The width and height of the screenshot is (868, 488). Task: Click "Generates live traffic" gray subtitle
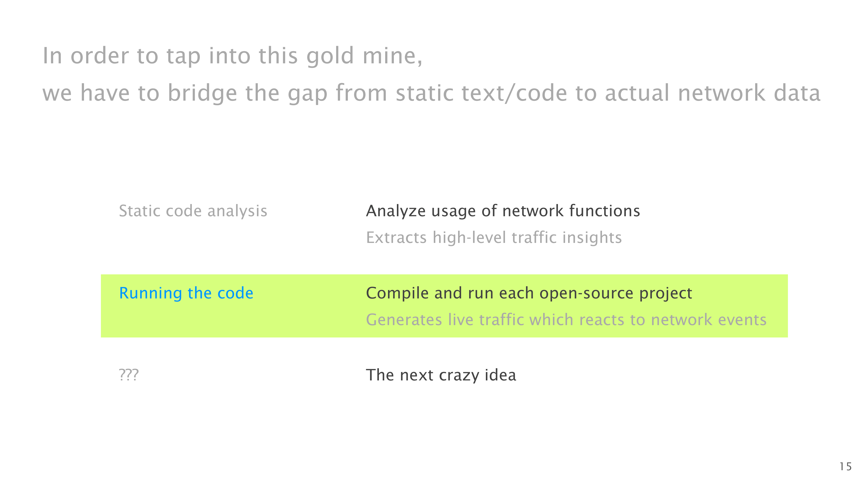(x=566, y=320)
